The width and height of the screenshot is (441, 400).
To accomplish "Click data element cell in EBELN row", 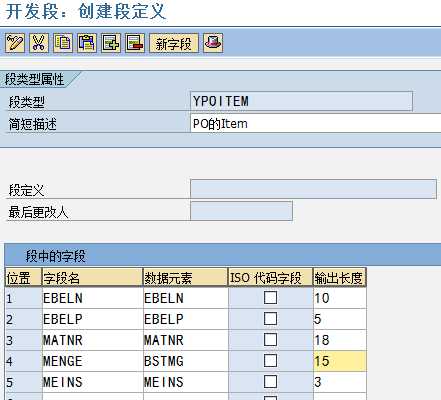I will click(185, 298).
